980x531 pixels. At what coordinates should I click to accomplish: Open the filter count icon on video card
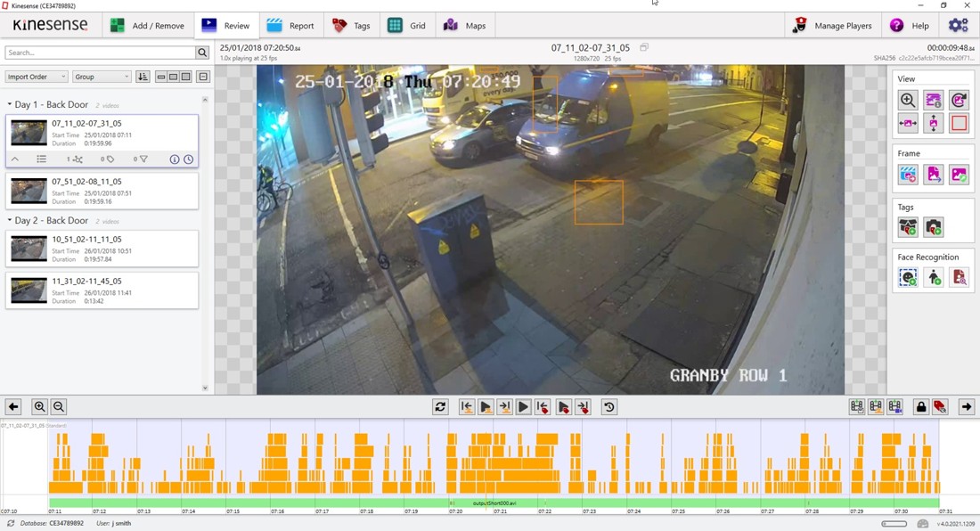coord(141,159)
